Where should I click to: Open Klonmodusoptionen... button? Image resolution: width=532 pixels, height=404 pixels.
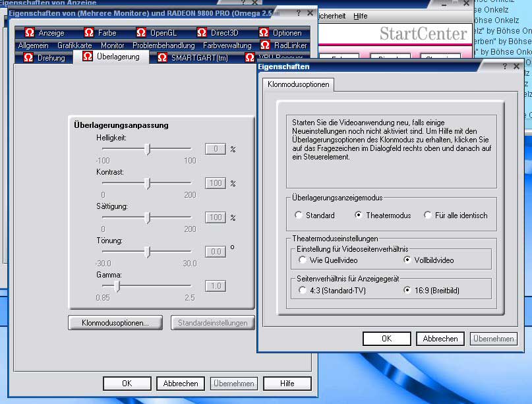click(115, 322)
